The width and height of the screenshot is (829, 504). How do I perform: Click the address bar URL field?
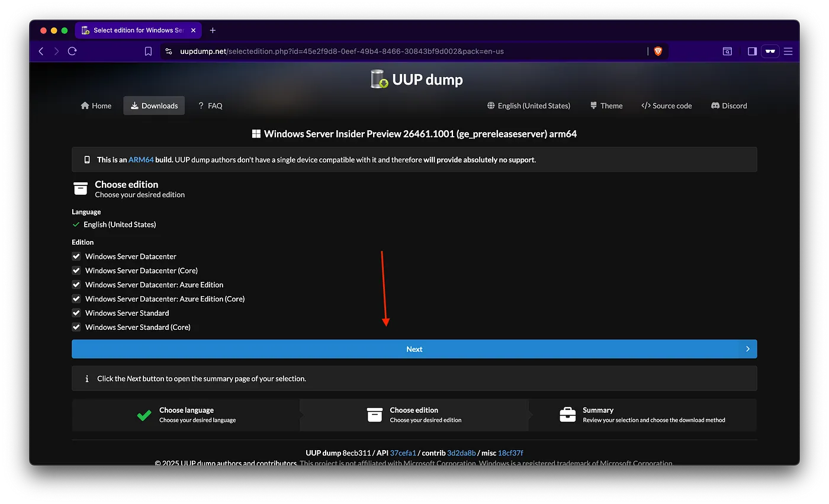403,52
